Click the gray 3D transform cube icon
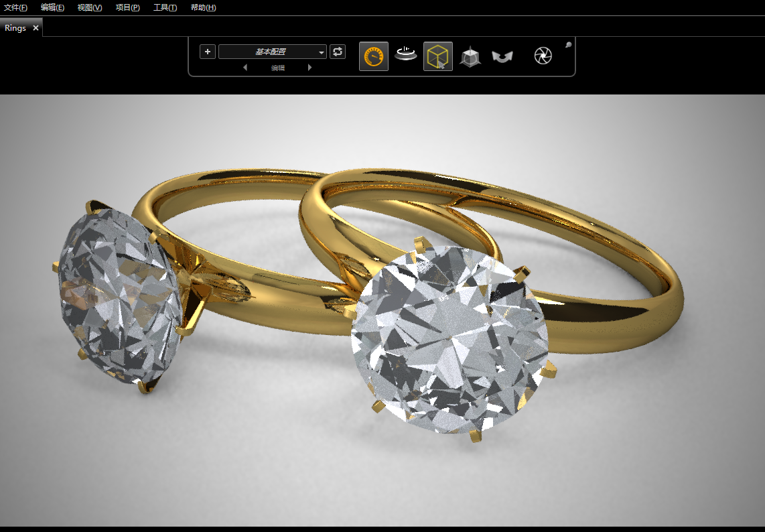 click(470, 57)
